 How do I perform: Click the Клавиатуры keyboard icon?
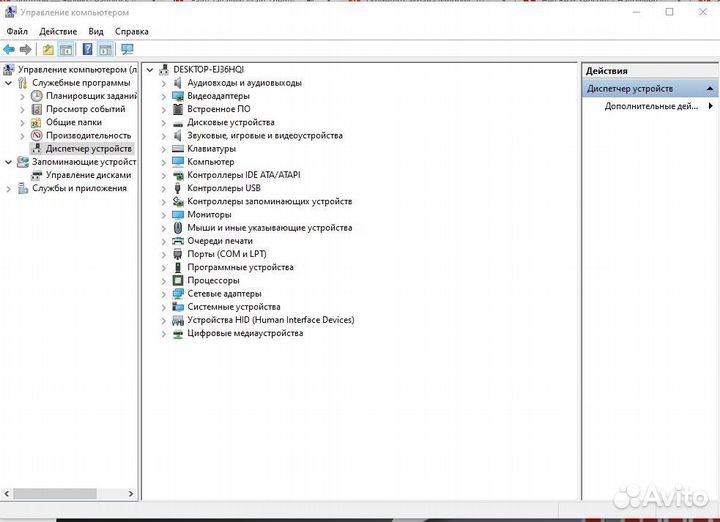pyautogui.click(x=178, y=149)
